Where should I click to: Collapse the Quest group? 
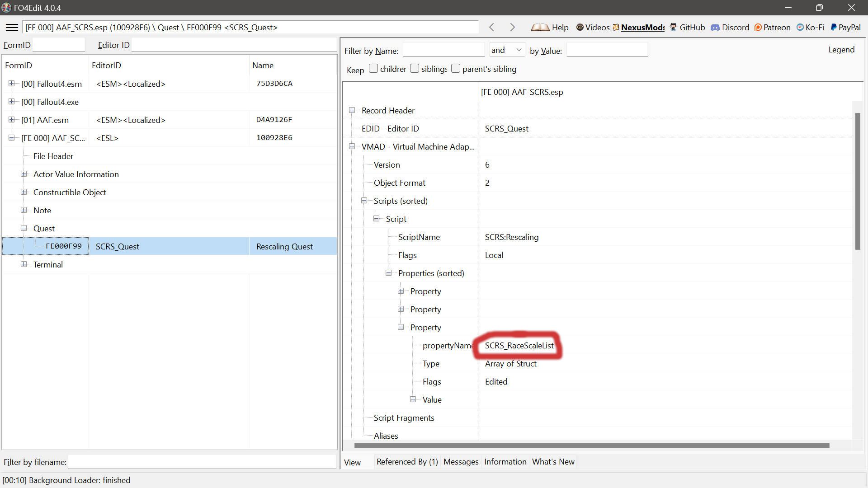(x=24, y=228)
